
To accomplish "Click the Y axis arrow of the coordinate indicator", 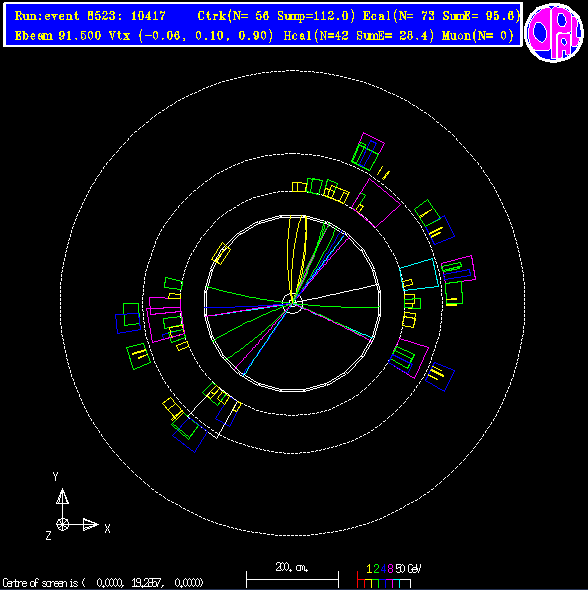I will (62, 497).
